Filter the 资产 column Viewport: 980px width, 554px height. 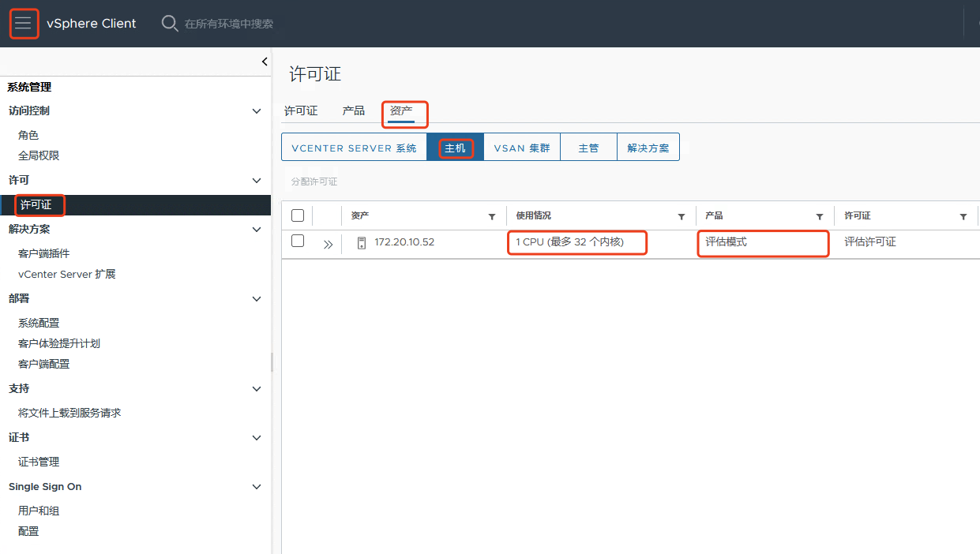point(492,216)
